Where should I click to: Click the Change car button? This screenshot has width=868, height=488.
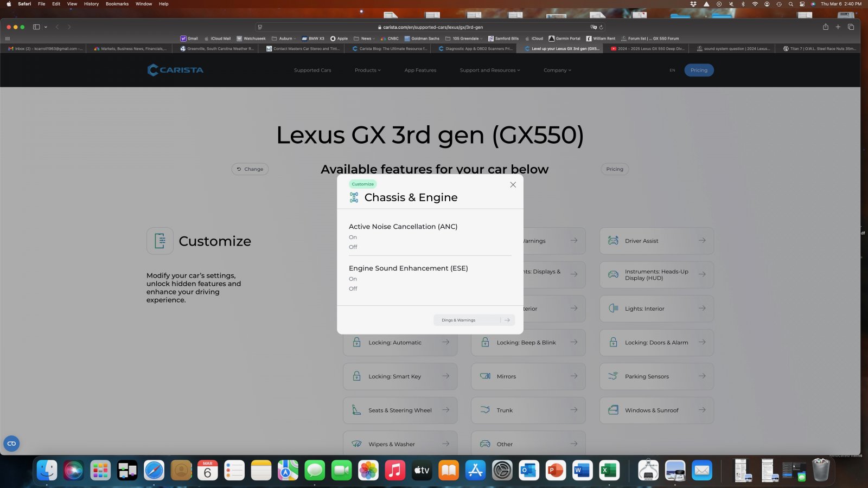[x=250, y=169]
